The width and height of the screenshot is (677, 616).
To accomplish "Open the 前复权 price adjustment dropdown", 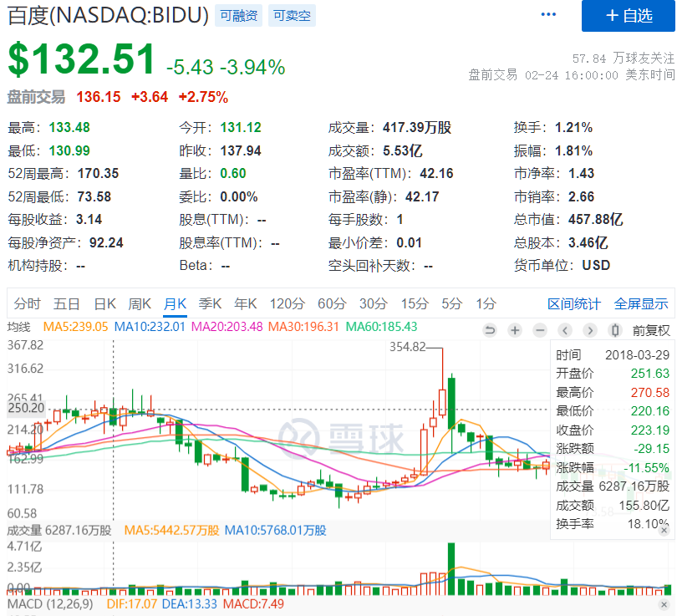I will [651, 330].
